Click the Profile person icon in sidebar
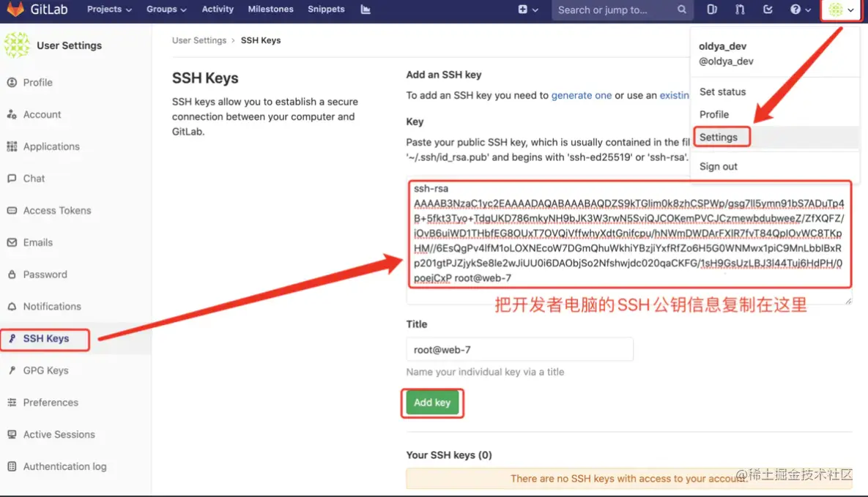The image size is (868, 497). click(x=12, y=83)
